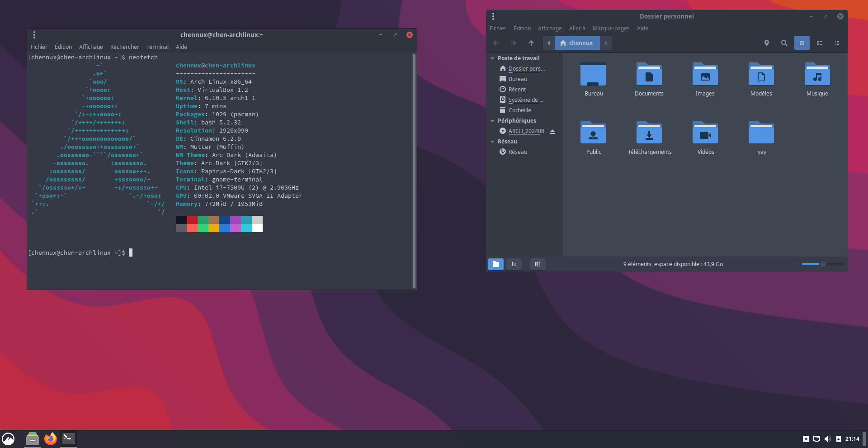Open the yay folder
The image size is (868, 448).
761,133
